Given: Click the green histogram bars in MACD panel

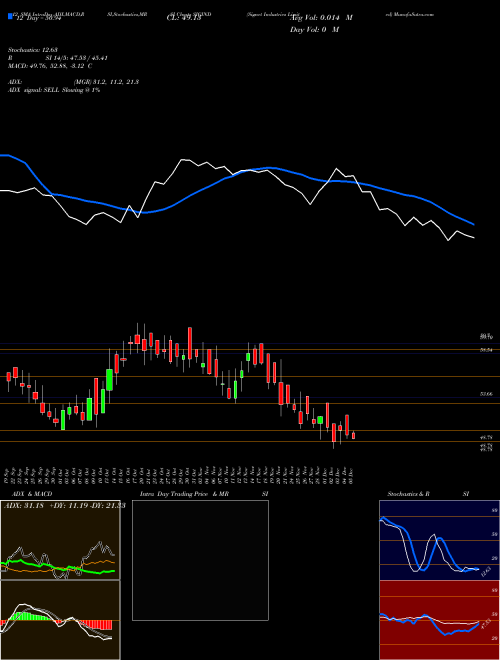Looking at the screenshot, I should coord(29,616).
